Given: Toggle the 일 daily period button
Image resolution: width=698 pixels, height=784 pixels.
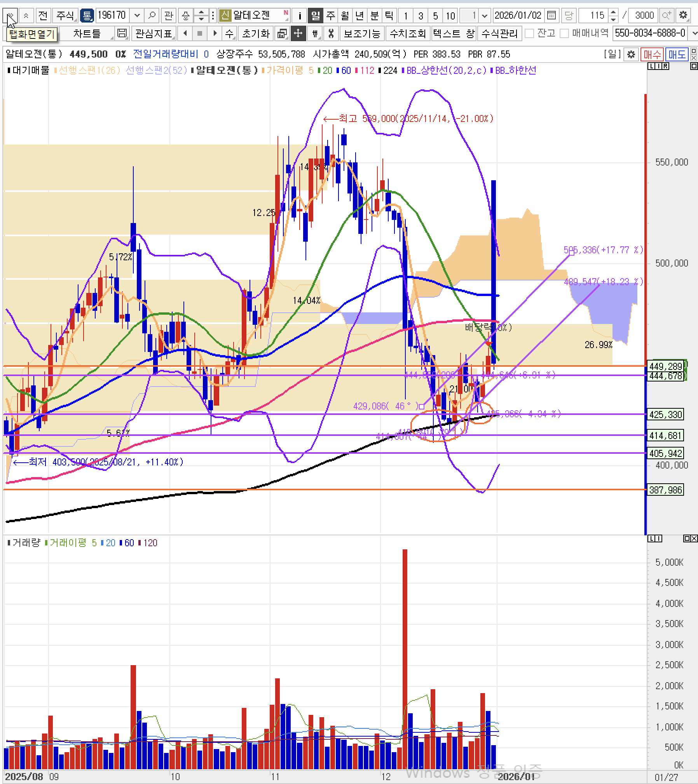Looking at the screenshot, I should pyautogui.click(x=315, y=16).
